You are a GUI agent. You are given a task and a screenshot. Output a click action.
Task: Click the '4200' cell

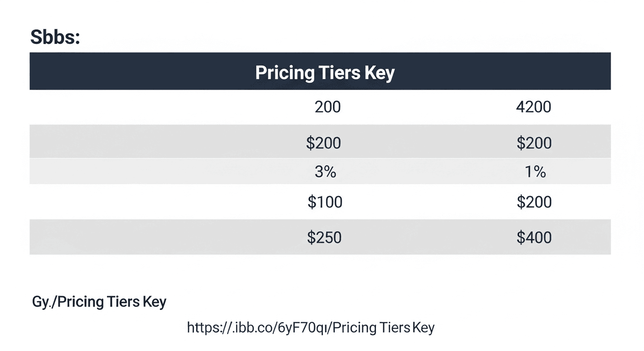point(534,107)
